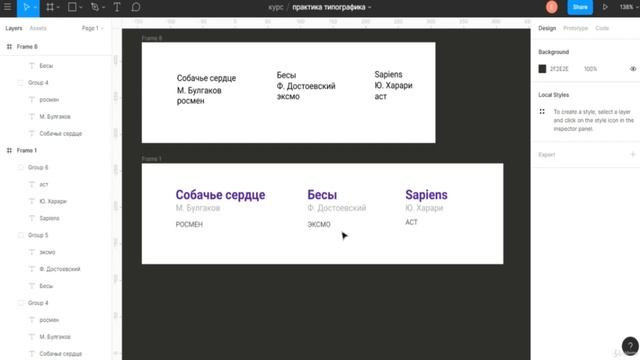Select the Pen tool

pos(95,7)
